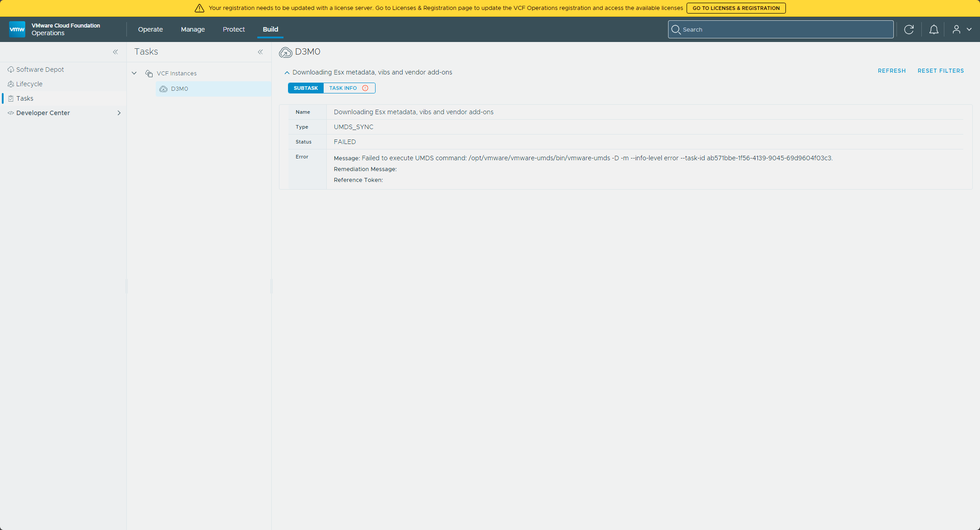Click the D3MO cloud icon in tree

(163, 89)
